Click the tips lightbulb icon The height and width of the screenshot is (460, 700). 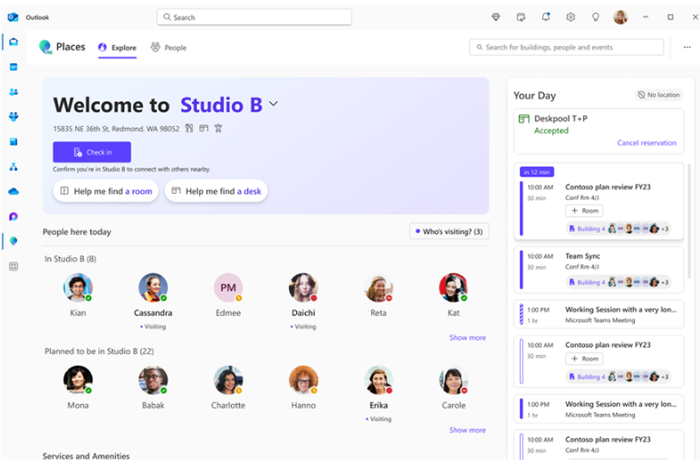coord(595,17)
